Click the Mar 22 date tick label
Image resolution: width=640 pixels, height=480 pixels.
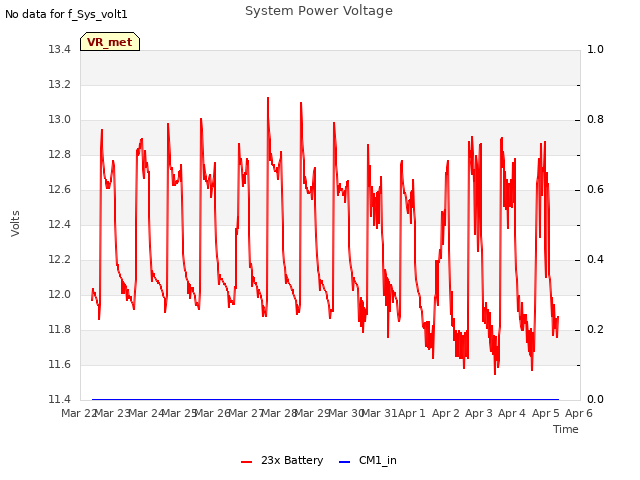point(78,413)
